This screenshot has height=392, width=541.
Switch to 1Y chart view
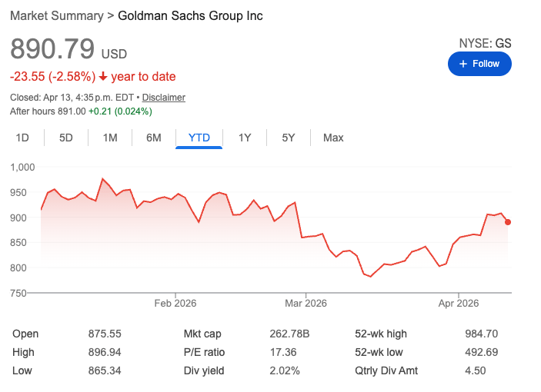coord(245,138)
